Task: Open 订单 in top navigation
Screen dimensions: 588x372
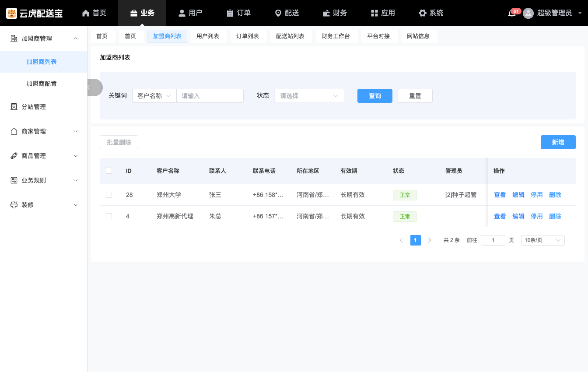Action: (x=238, y=13)
